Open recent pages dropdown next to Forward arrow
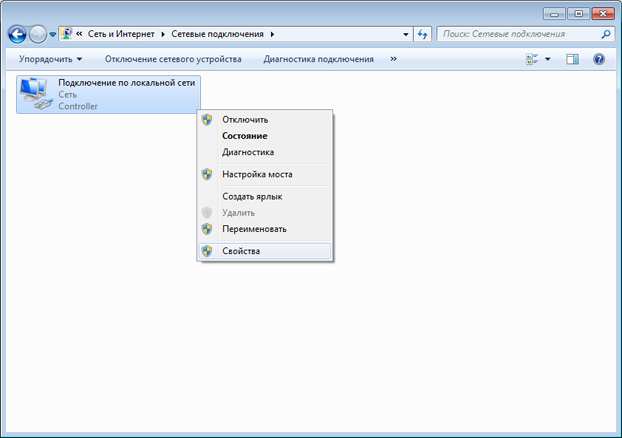Image resolution: width=622 pixels, height=438 pixels. coord(53,35)
